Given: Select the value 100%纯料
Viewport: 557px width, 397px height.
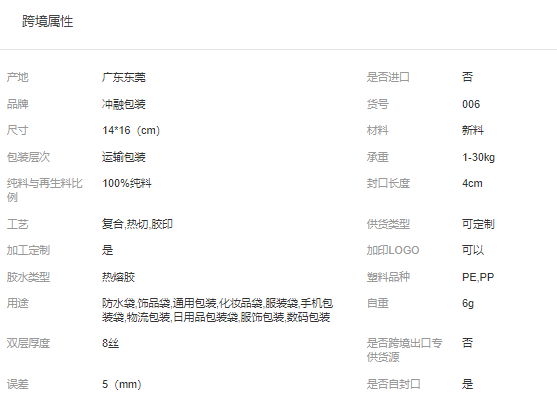Looking at the screenshot, I should click(x=127, y=183).
